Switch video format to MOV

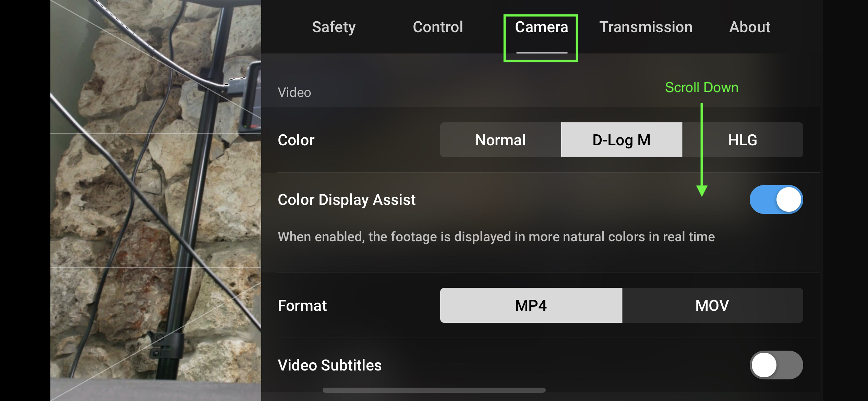(712, 305)
